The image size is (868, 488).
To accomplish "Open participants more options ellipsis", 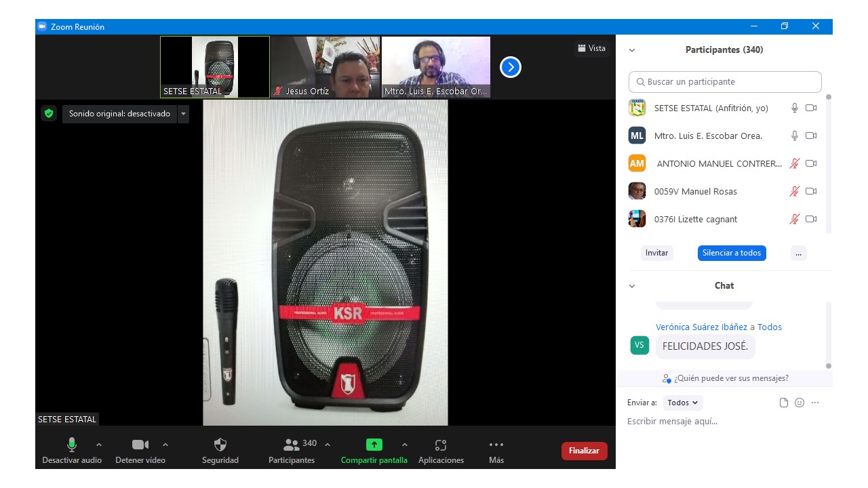I will click(798, 253).
